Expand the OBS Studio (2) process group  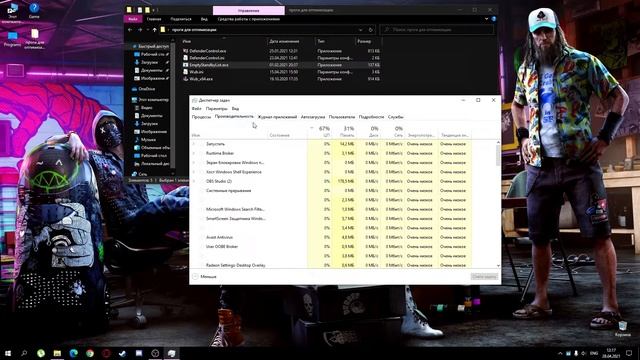tap(194, 181)
